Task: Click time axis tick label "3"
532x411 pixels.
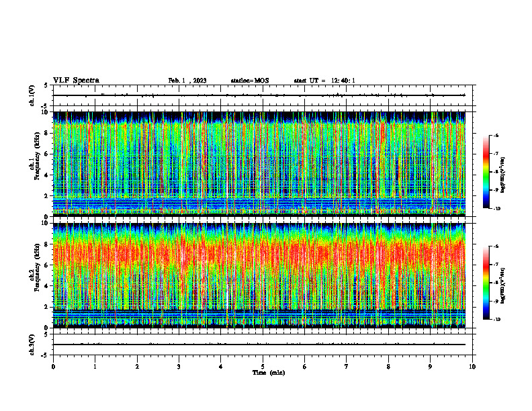Action: [x=179, y=367]
